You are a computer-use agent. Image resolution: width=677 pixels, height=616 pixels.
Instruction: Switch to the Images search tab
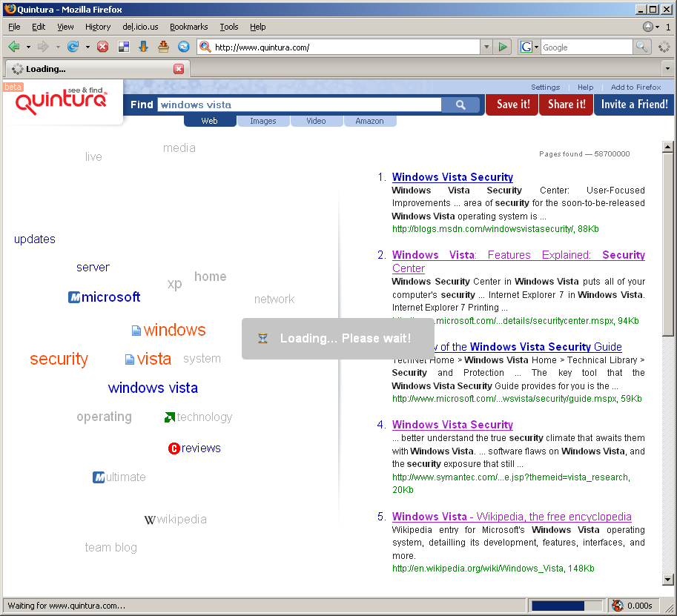point(263,122)
